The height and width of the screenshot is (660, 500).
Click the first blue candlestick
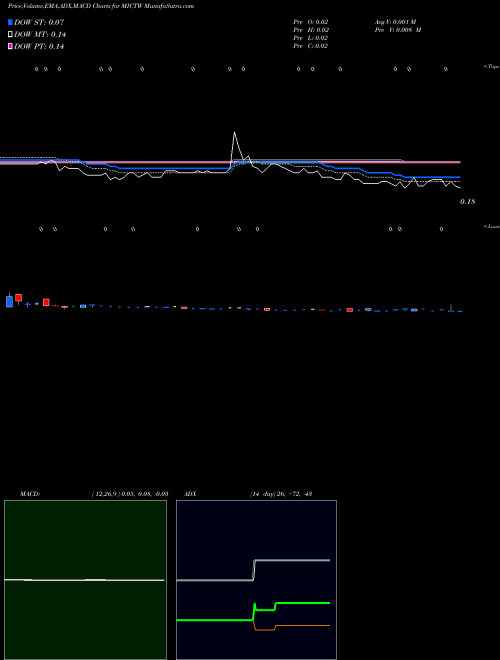click(9, 301)
